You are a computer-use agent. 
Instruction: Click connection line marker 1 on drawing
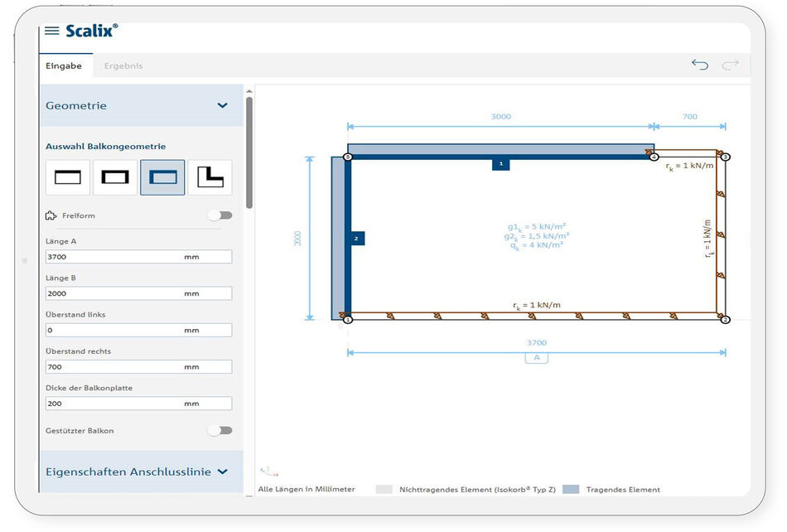coord(500,164)
